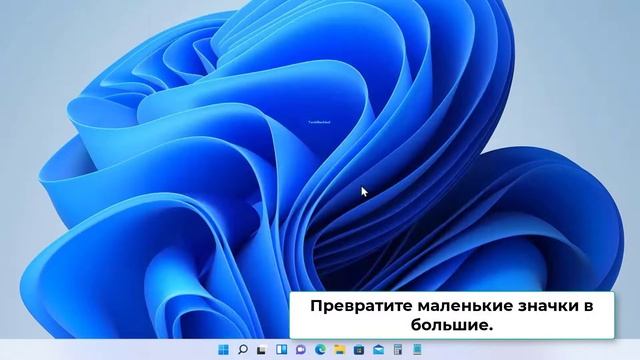The height and width of the screenshot is (360, 640).
Task: Open the Widgets panel icon
Action: [x=281, y=349]
